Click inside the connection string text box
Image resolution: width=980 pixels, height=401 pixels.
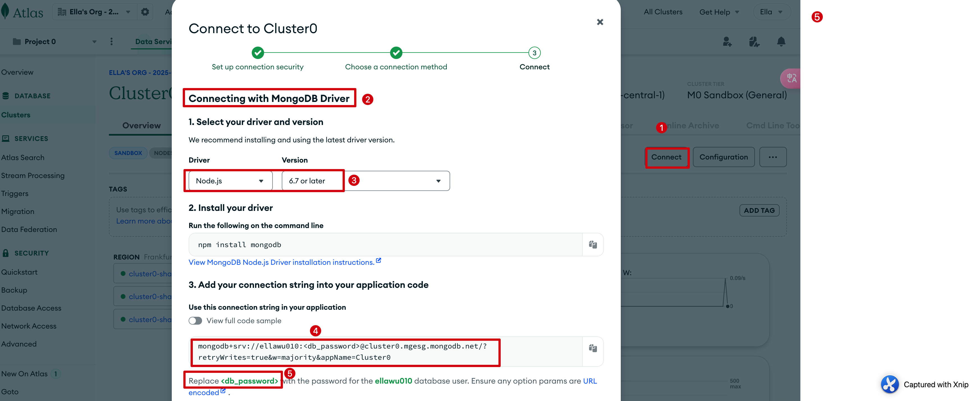pos(342,352)
